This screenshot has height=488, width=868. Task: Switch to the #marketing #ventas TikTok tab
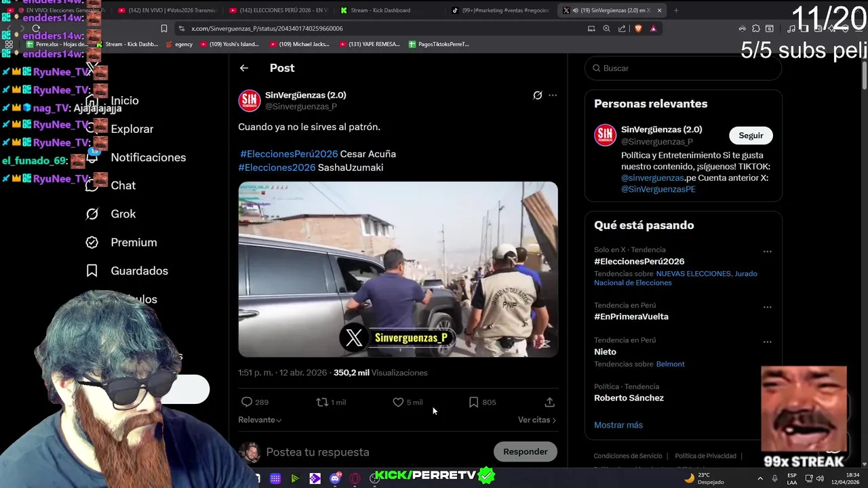point(500,10)
